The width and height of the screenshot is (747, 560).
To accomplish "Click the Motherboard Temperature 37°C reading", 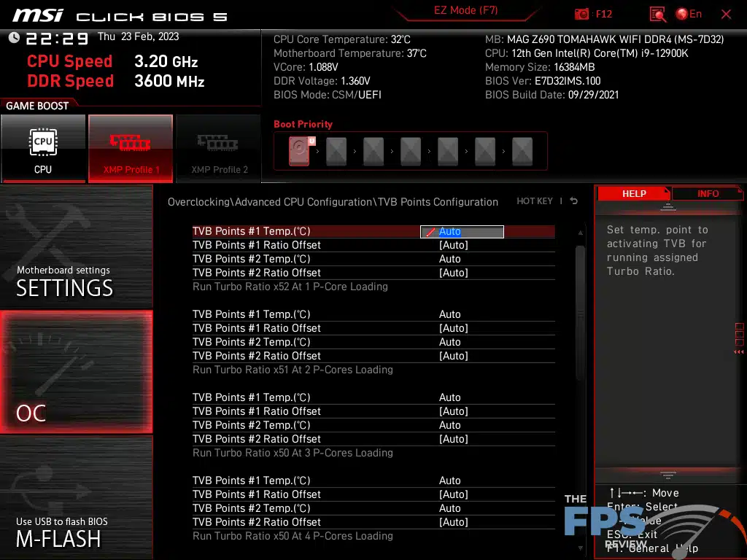I will tap(349, 53).
